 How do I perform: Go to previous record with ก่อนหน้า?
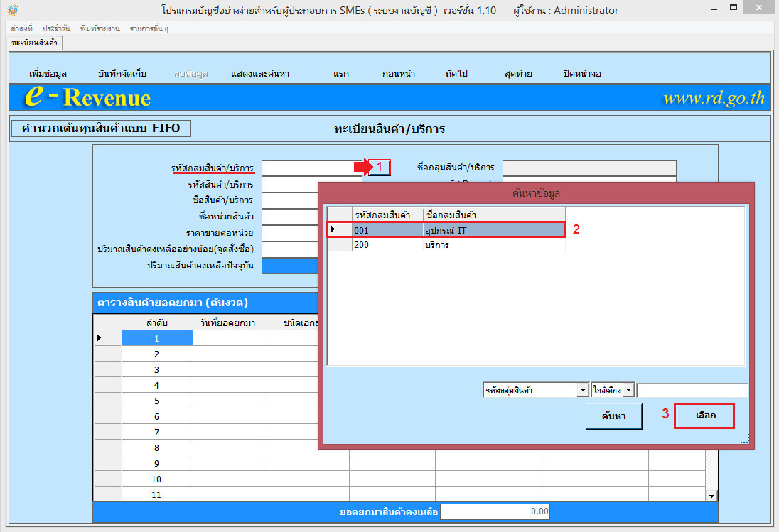[399, 73]
